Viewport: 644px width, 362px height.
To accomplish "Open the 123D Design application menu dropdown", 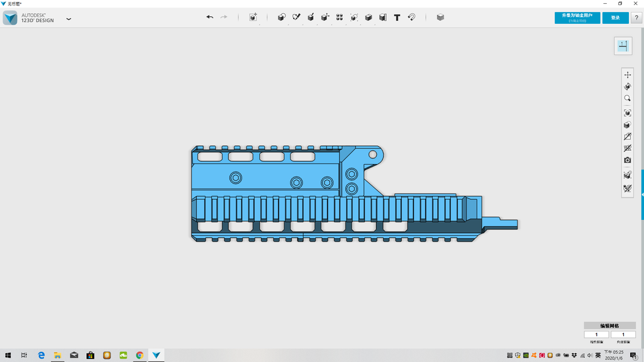I will [x=69, y=19].
